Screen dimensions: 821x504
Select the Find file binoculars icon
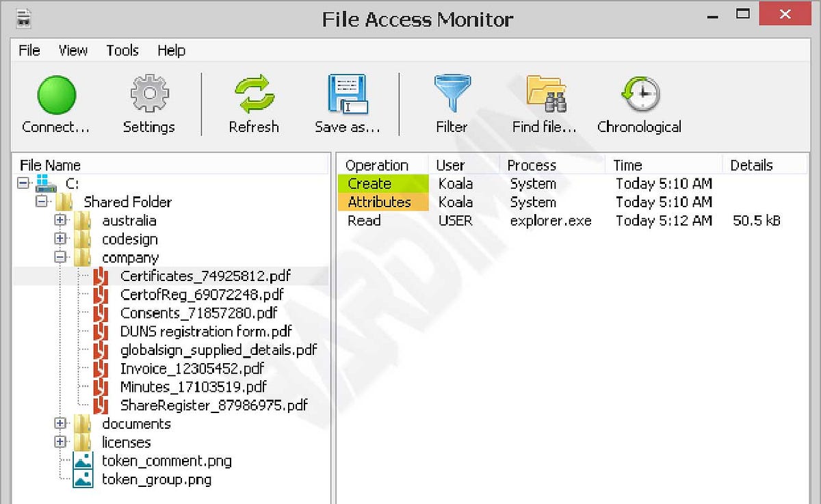pyautogui.click(x=544, y=94)
